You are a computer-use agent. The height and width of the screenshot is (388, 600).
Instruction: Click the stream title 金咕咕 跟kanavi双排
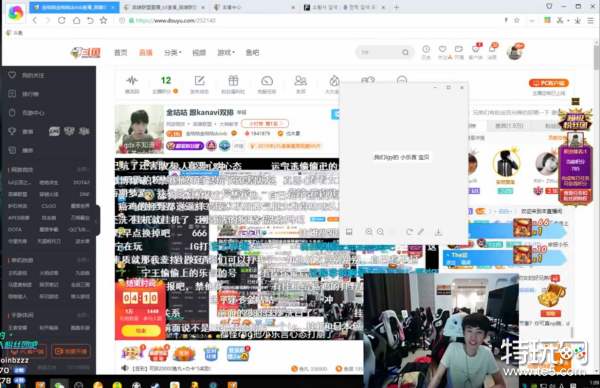(200, 112)
